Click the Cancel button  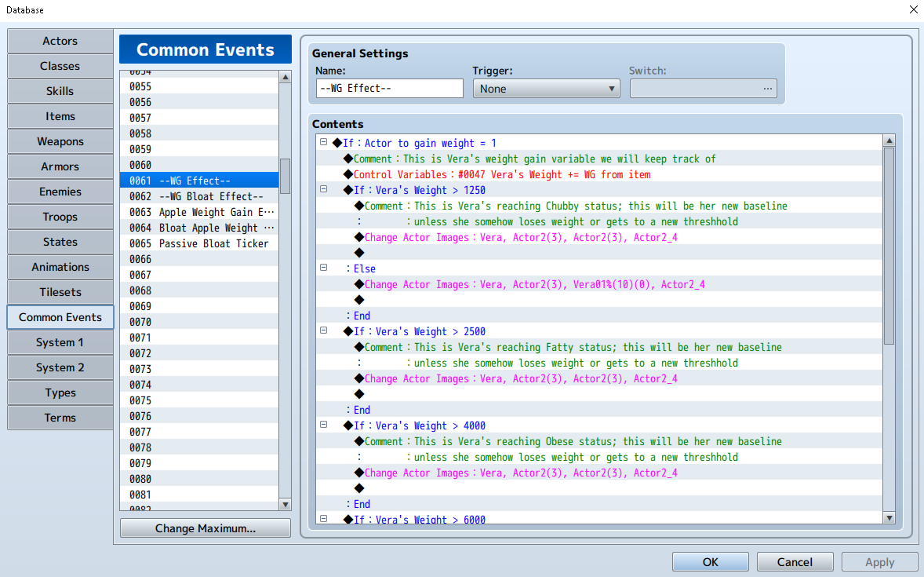[795, 561]
